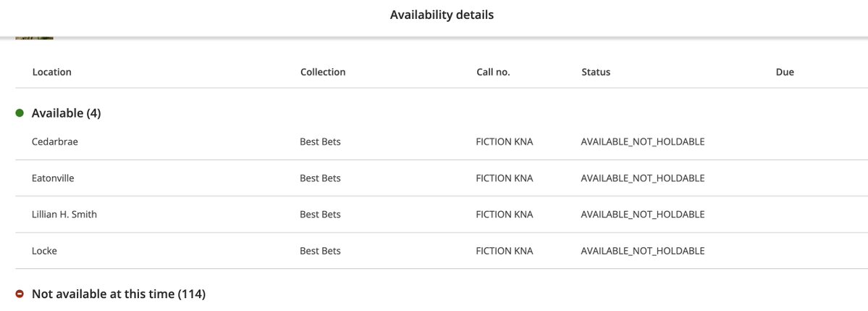The image size is (868, 311).
Task: Click the green Available status dot
Action: tap(20, 113)
